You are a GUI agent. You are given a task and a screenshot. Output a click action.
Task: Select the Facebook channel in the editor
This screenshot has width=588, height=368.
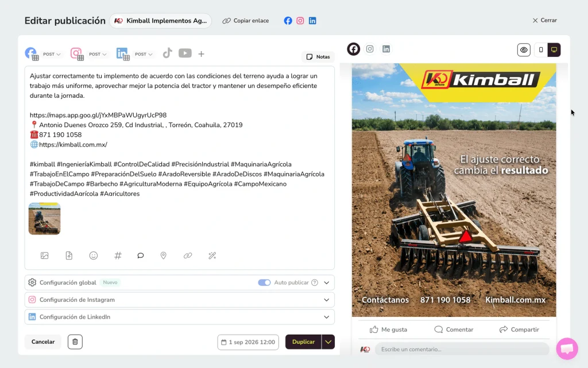32,53
